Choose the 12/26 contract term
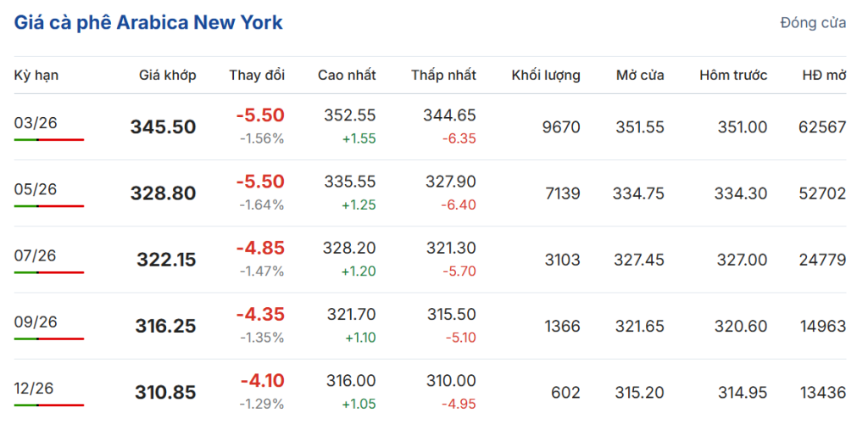This screenshot has height=425, width=868. click(36, 388)
